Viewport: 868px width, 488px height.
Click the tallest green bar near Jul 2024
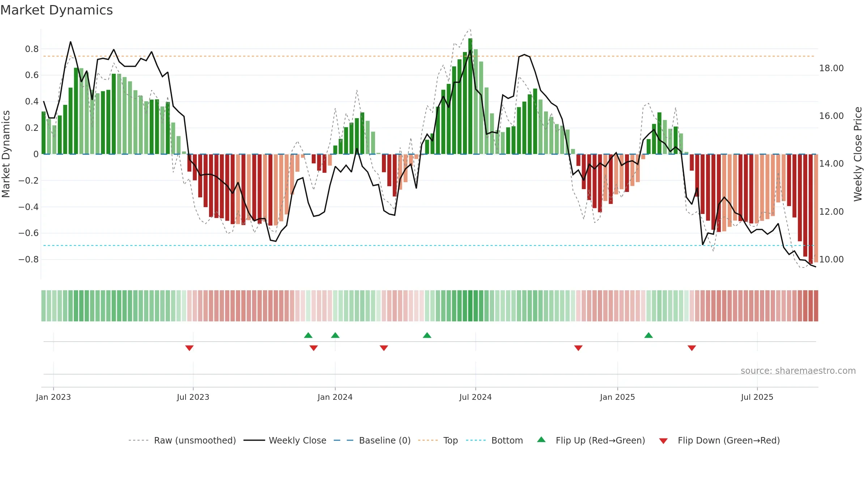(x=470, y=96)
